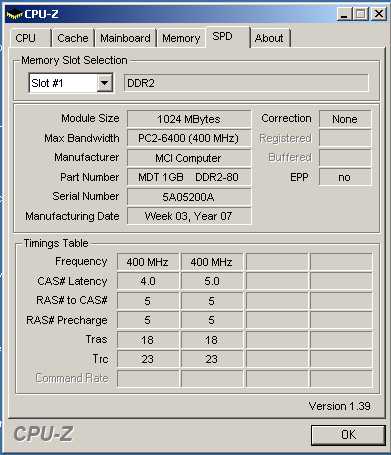Click the CPU-Z title bar icon
391x455 pixels.
(14, 14)
